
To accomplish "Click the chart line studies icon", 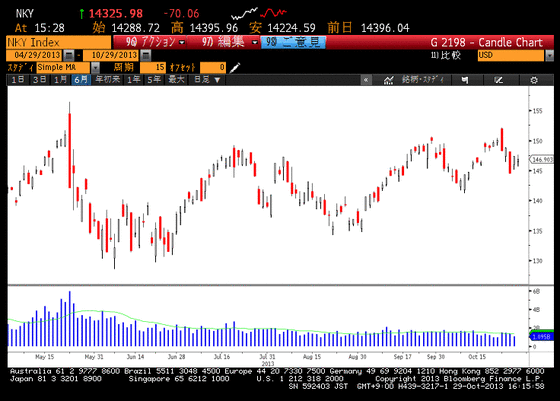I will coord(388,80).
